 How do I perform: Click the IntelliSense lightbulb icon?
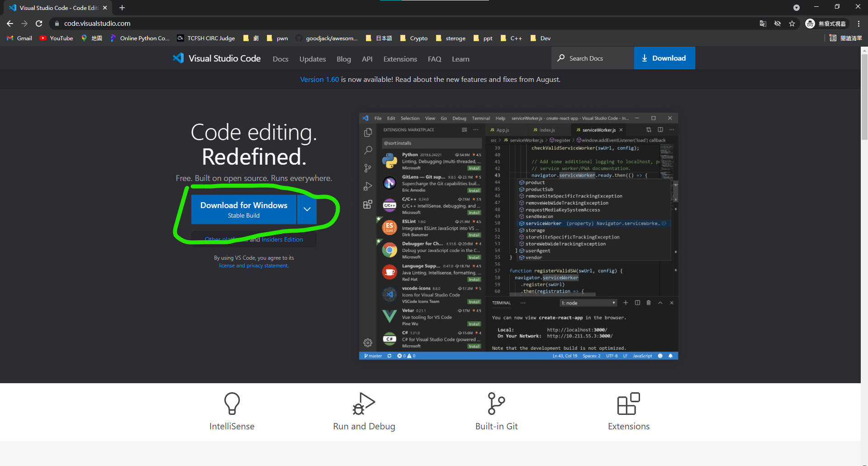(232, 404)
